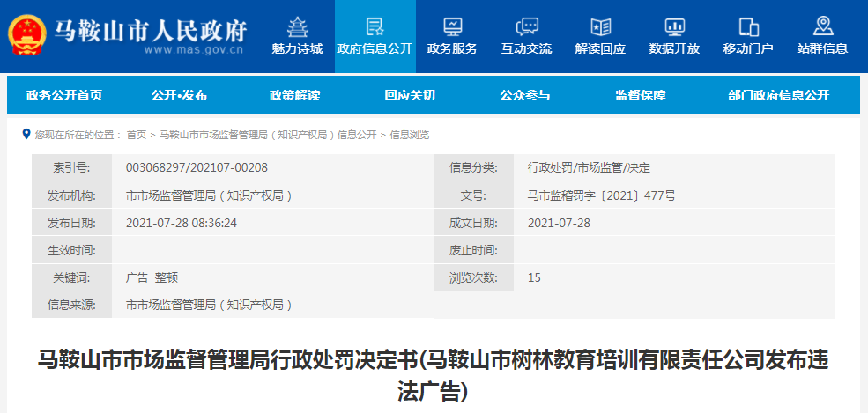Click keywords value 广告 整顿
The width and height of the screenshot is (868, 413).
coord(152,277)
